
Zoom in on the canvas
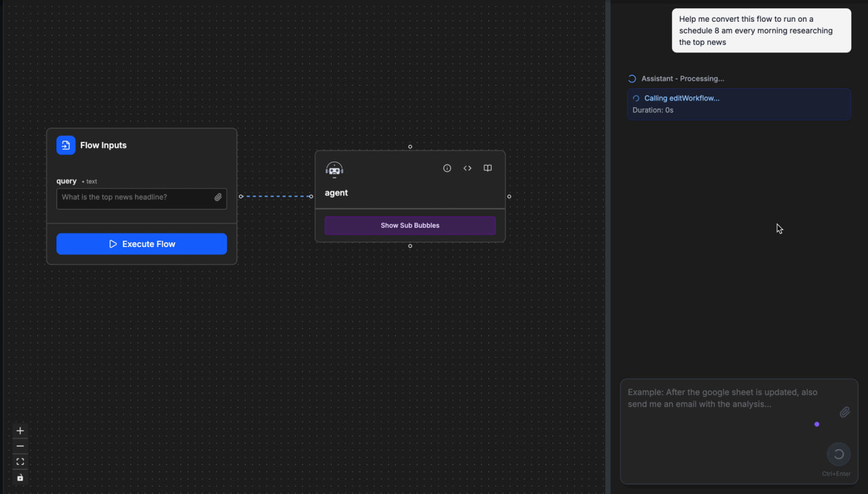[x=20, y=431]
